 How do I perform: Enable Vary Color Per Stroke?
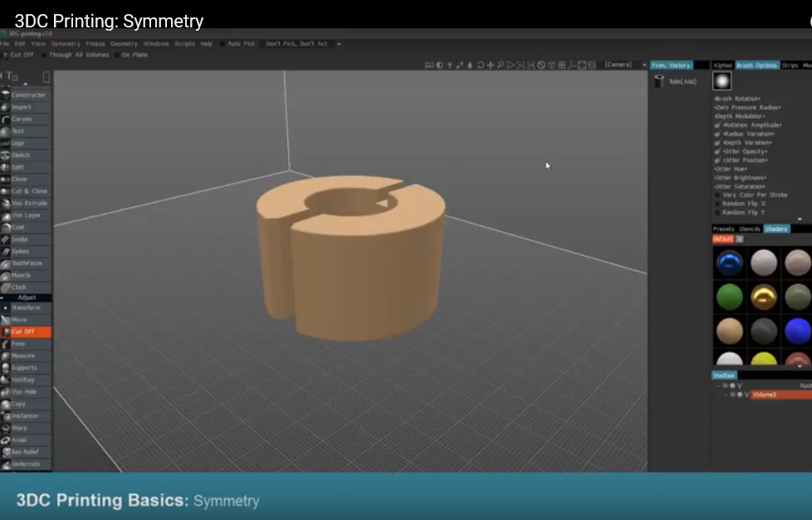click(717, 195)
